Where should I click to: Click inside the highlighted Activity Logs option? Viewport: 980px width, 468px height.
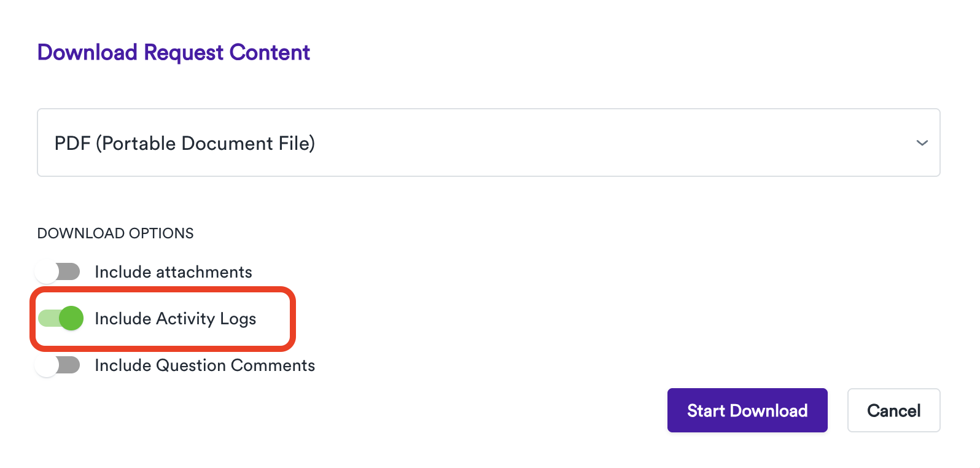tap(163, 318)
